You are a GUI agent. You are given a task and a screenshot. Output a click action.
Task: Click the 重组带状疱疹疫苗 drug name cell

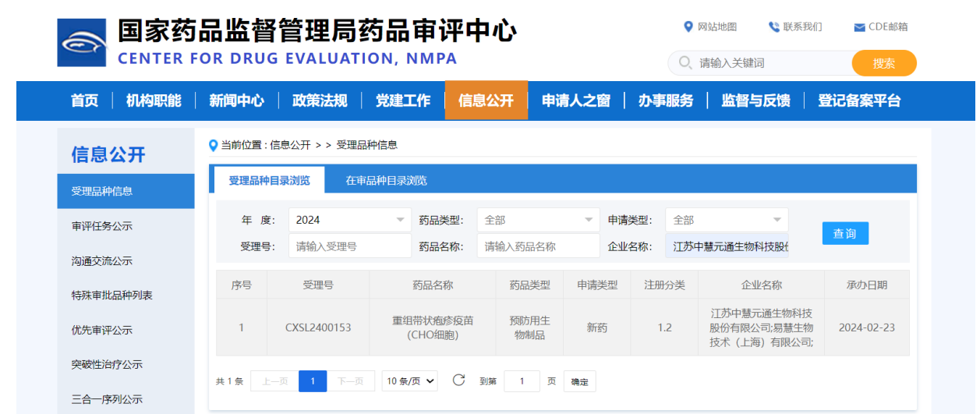(x=433, y=327)
